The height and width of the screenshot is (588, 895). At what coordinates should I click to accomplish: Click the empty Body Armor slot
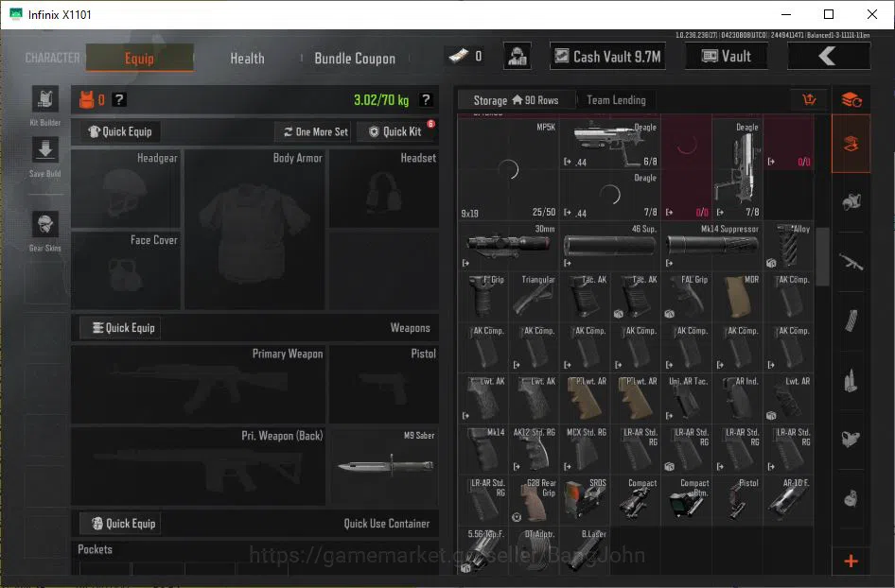point(254,230)
